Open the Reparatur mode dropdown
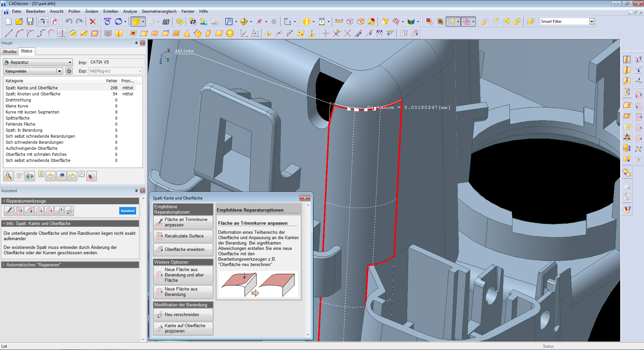The image size is (644, 350). [x=38, y=62]
